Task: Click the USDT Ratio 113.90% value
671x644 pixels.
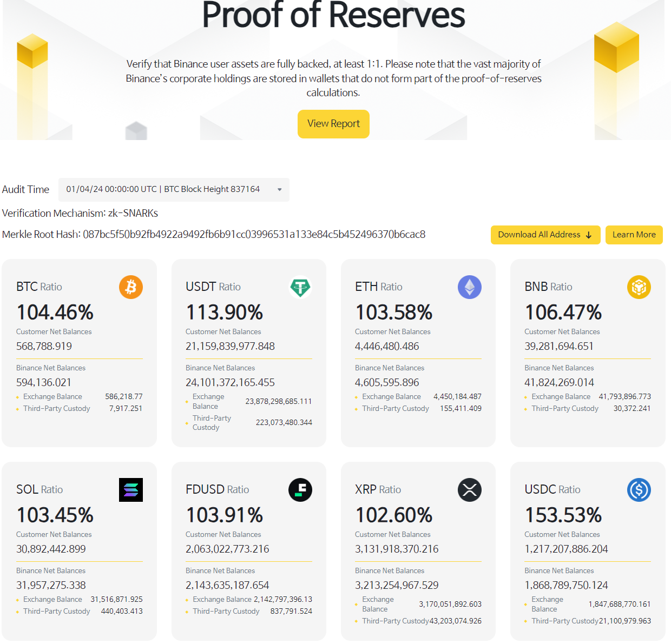Action: 225,312
